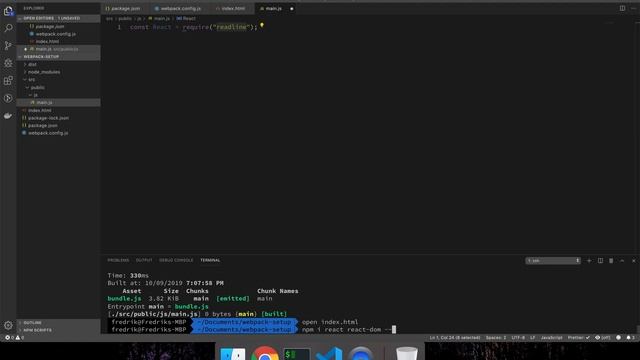Open the editor more actions ellipsis
The height and width of the screenshot is (360, 640).
click(634, 8)
